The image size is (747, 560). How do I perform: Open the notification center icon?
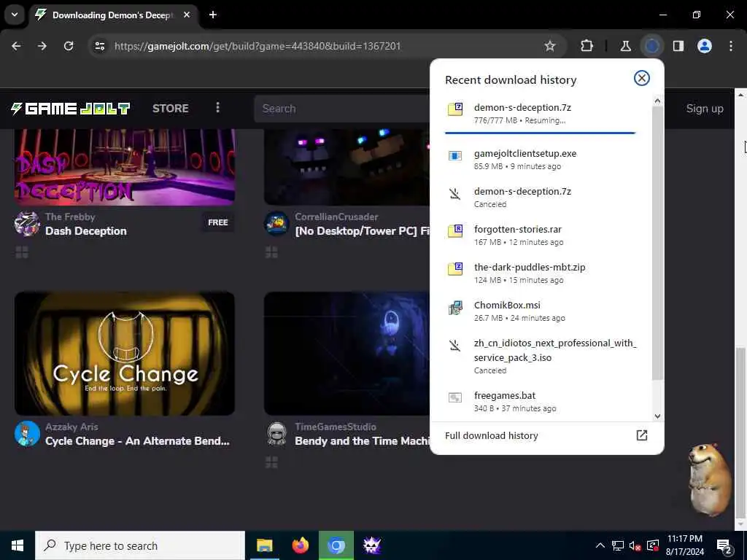(x=724, y=546)
